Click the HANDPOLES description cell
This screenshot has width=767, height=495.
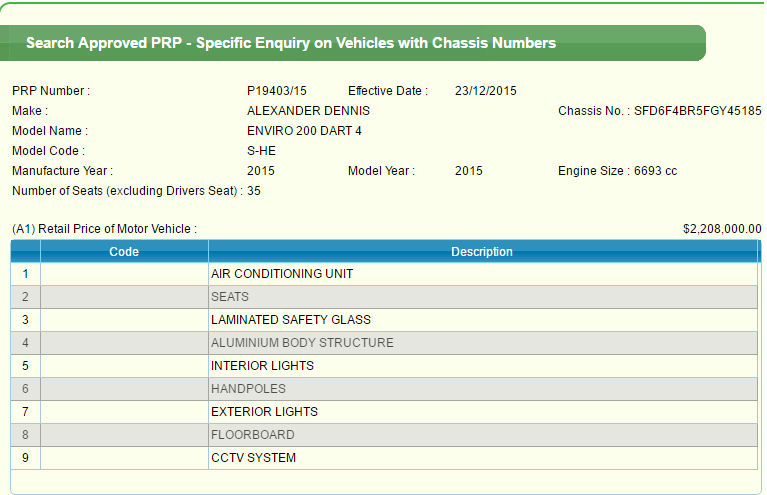coord(248,389)
